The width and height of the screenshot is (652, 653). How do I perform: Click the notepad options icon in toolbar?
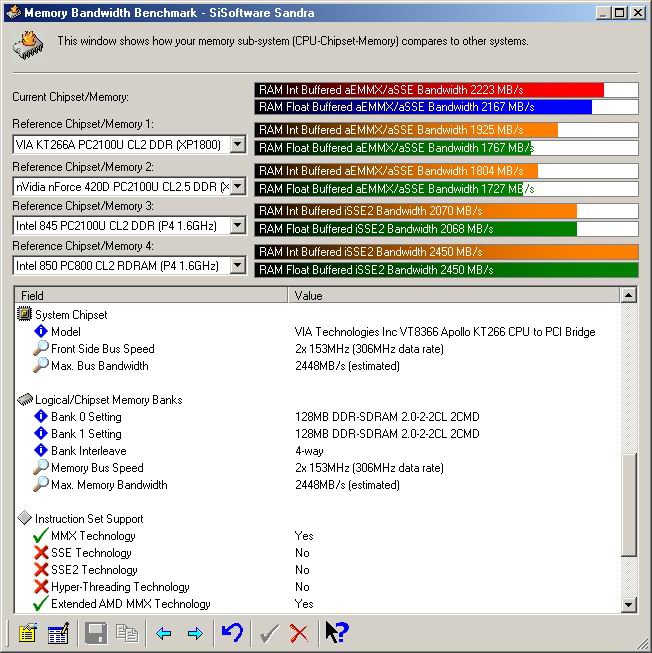(27, 632)
